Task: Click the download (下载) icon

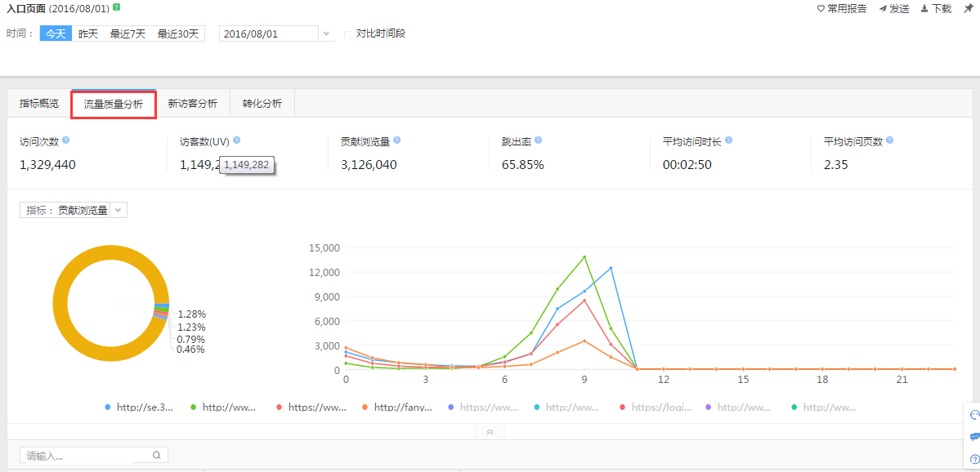Action: click(x=924, y=9)
